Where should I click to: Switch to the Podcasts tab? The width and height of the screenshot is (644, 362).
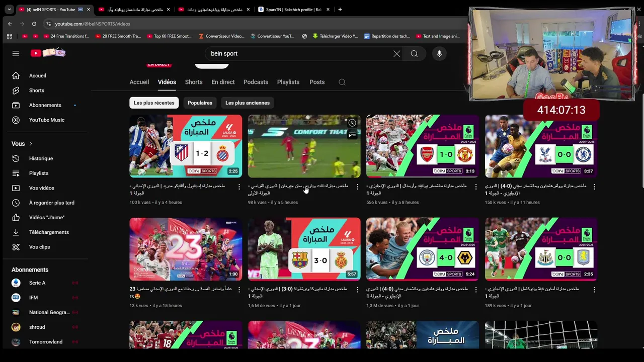click(x=256, y=82)
